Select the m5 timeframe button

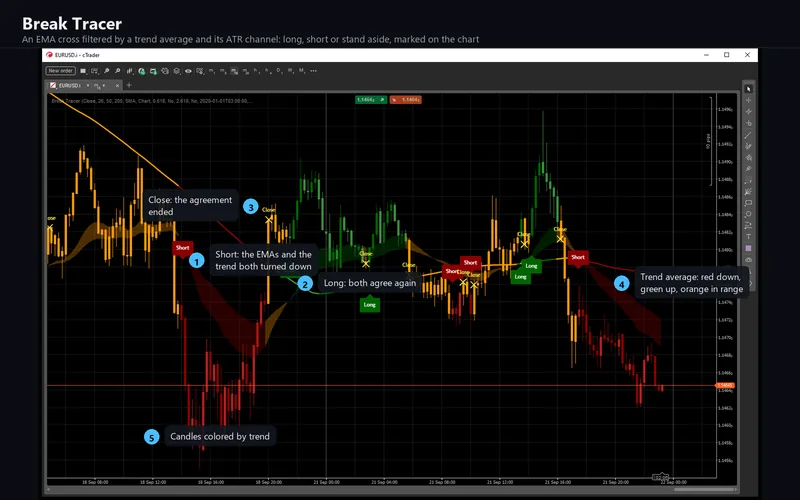(223, 71)
